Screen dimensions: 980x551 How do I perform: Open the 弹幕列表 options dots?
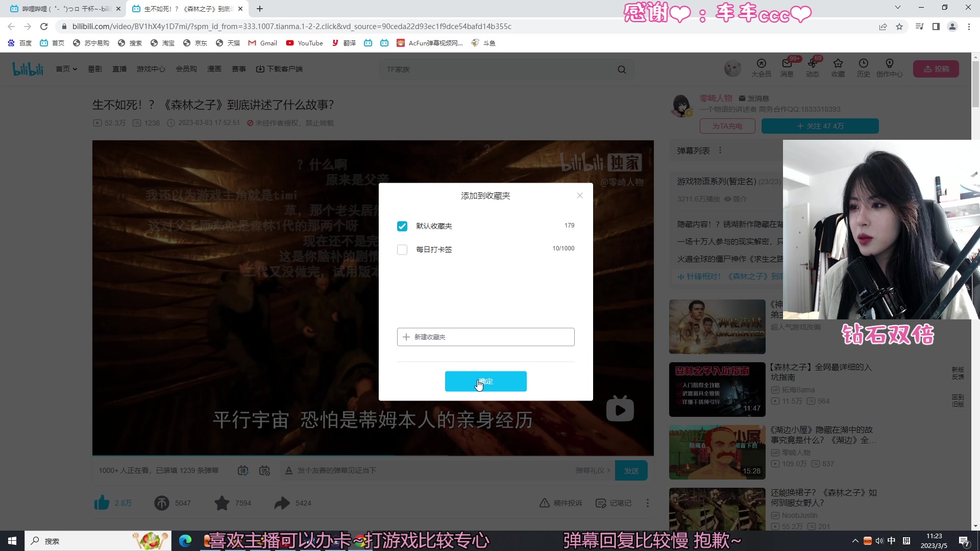coord(720,151)
